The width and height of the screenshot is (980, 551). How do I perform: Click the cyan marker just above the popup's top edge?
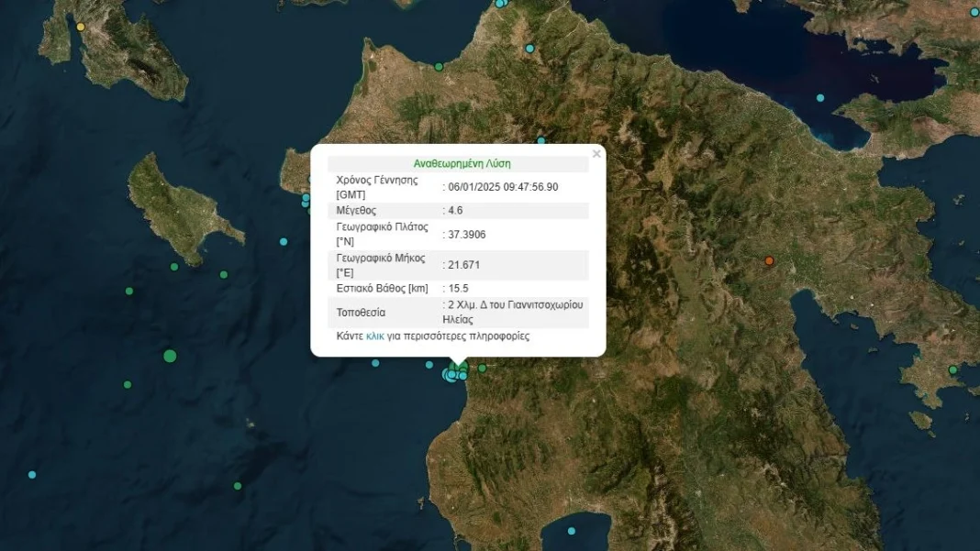[x=541, y=140]
